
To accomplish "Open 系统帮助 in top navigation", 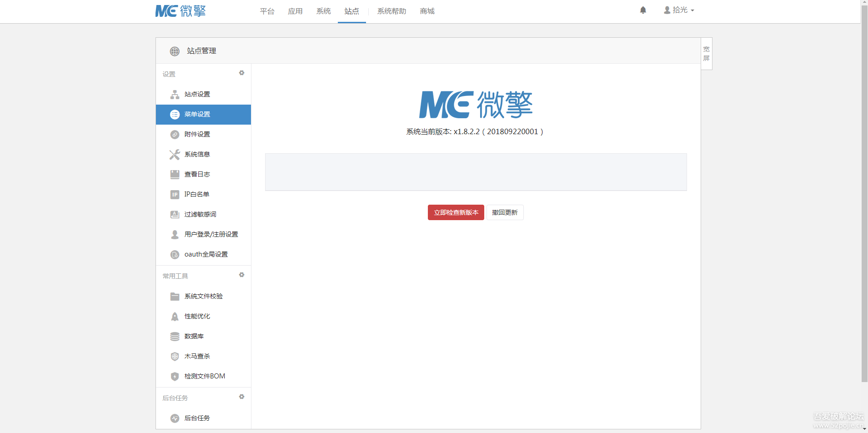I will tap(391, 11).
